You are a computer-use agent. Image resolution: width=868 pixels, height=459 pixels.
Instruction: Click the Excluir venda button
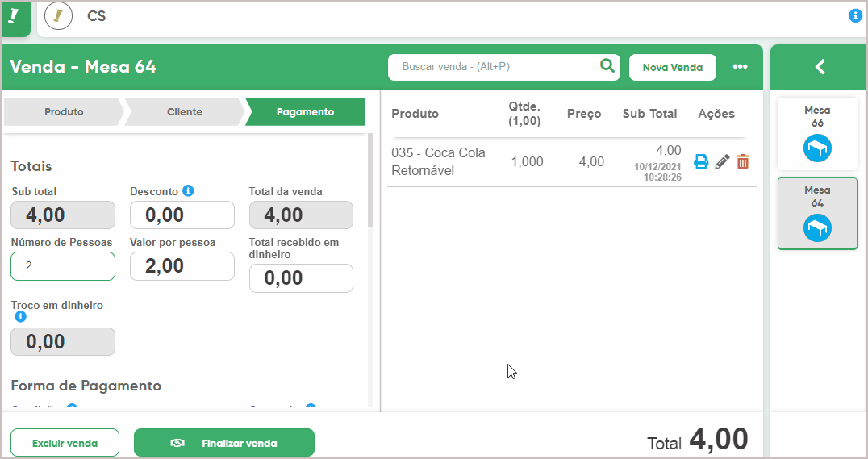pos(65,443)
